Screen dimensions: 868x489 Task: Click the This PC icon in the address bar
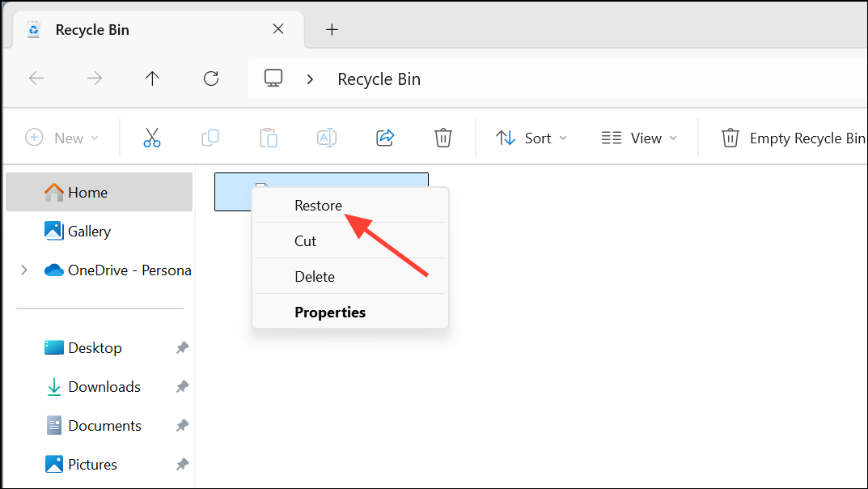[273, 78]
